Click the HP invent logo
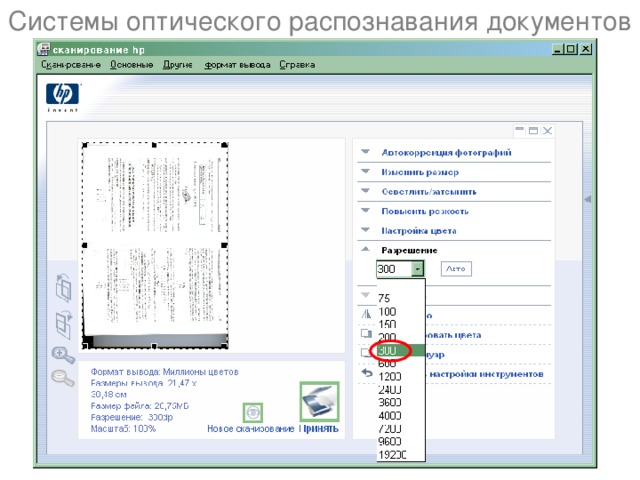The image size is (640, 480). 62,97
